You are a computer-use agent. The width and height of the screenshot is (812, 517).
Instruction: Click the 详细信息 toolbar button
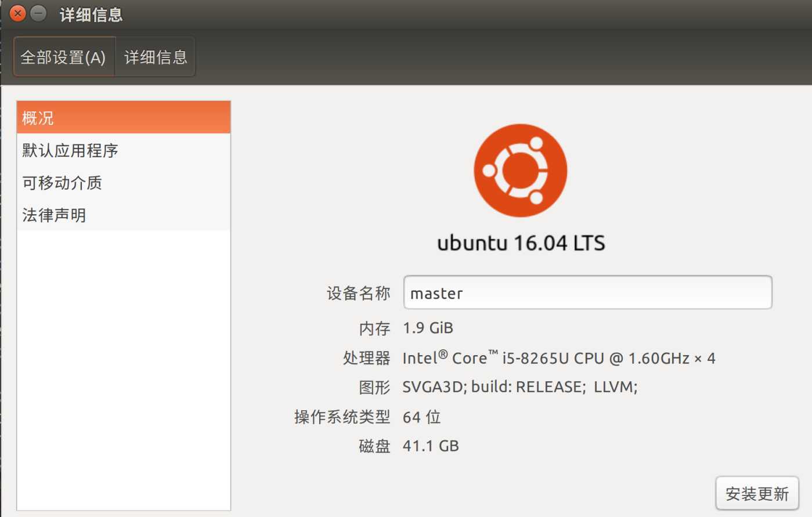coord(156,57)
